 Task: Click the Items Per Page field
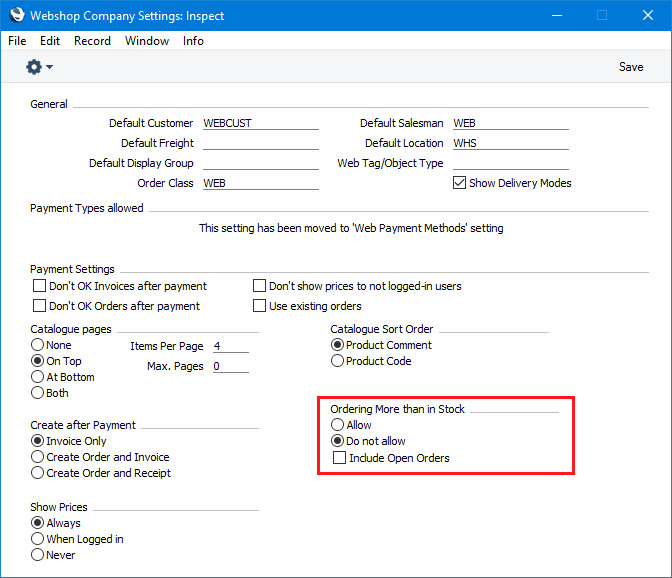point(231,346)
